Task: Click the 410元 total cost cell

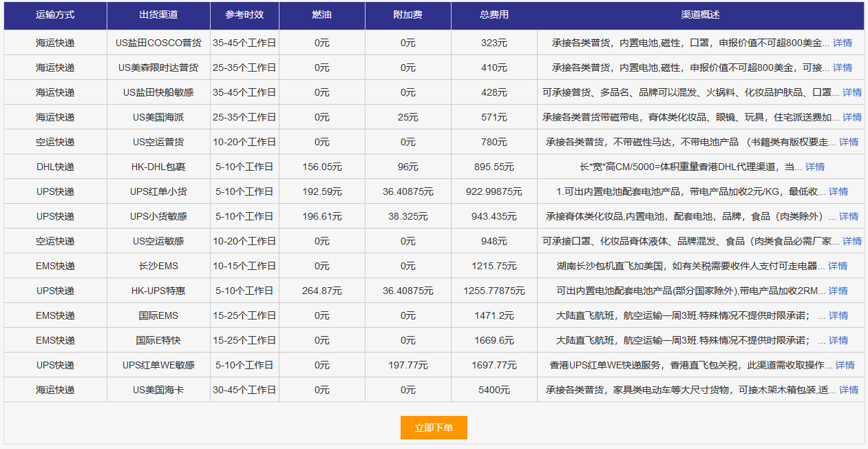Action: point(494,67)
